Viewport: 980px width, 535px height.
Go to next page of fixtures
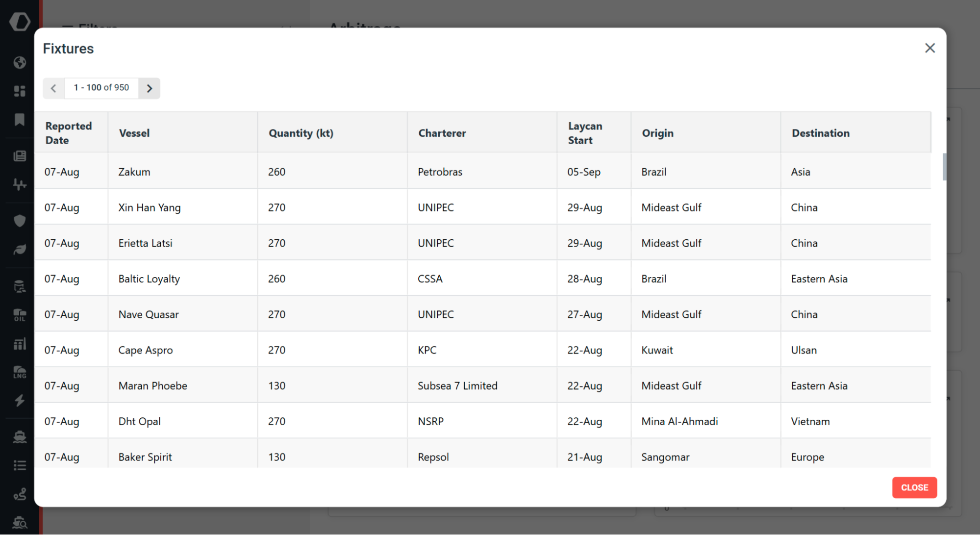click(x=149, y=88)
